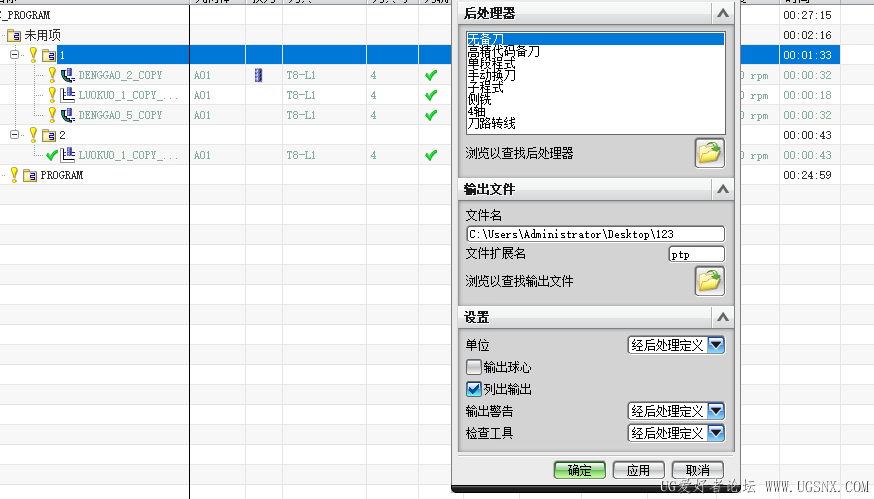Click the 未用项 folder icon
The height and width of the screenshot is (499, 874).
pyautogui.click(x=14, y=35)
